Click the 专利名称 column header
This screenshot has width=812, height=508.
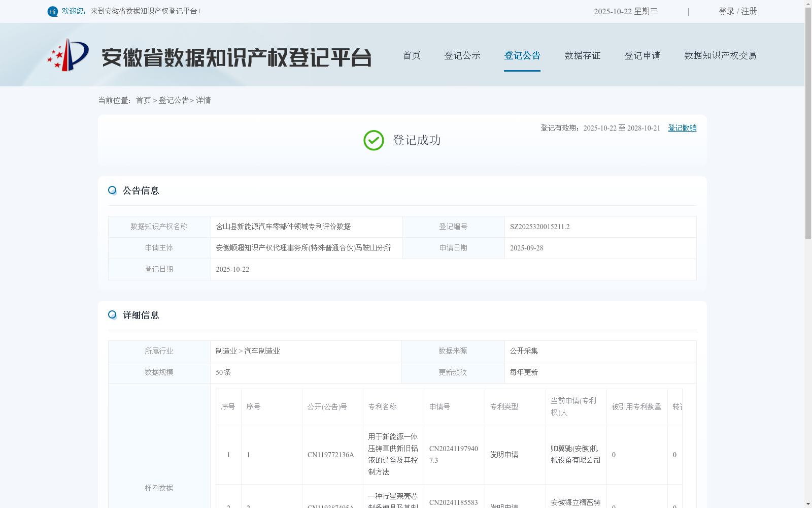coord(382,407)
